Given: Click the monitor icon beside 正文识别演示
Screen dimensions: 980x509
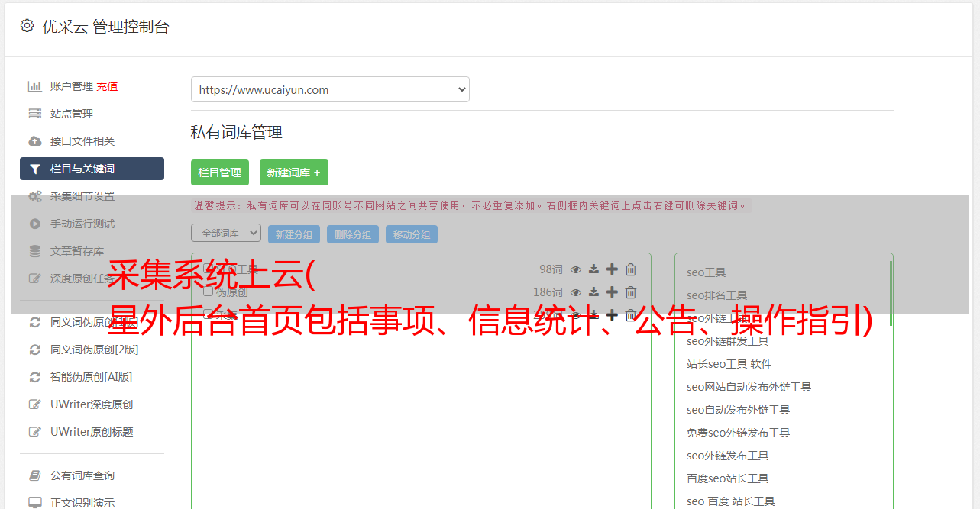Looking at the screenshot, I should pos(35,503).
